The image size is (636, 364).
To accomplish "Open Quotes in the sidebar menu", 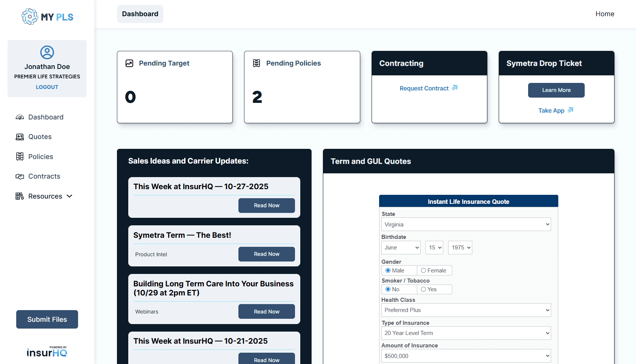I will pyautogui.click(x=40, y=137).
